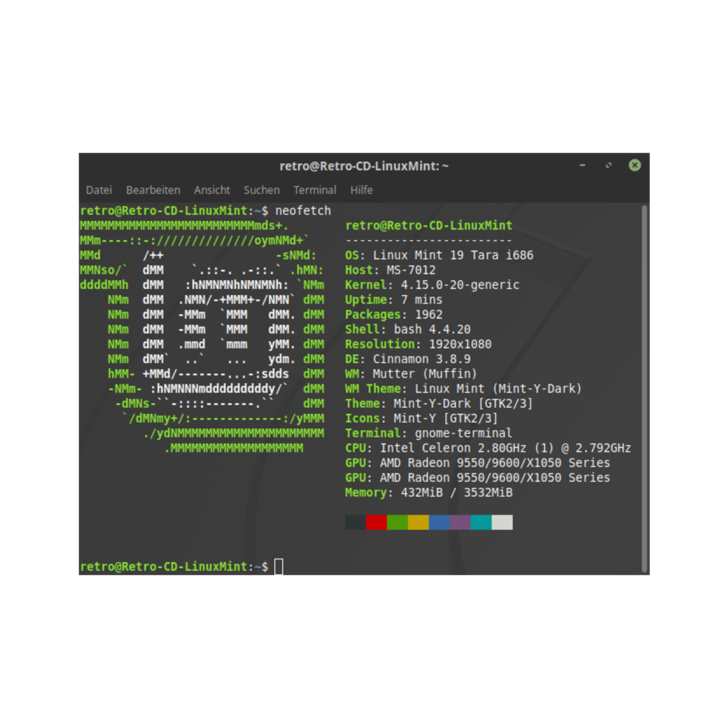This screenshot has width=728, height=728.
Task: Click the terminal's vertical scrollbar
Action: 644,388
